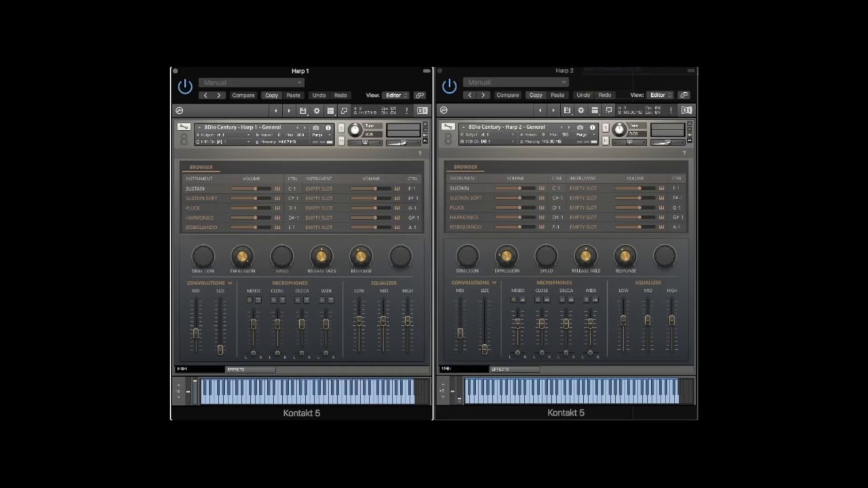This screenshot has height=488, width=868.
Task: Open the Manual preset dropdown in Harp 1
Action: click(x=251, y=83)
